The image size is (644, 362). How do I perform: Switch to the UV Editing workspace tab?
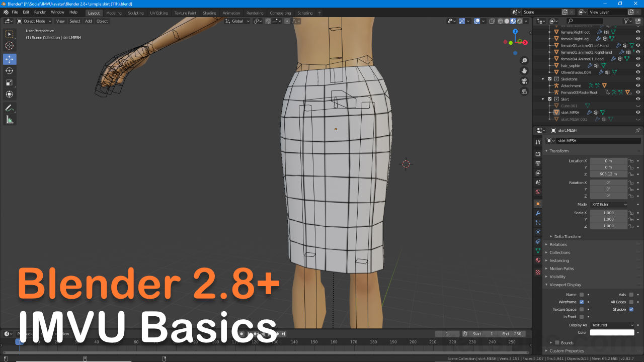[x=159, y=13]
